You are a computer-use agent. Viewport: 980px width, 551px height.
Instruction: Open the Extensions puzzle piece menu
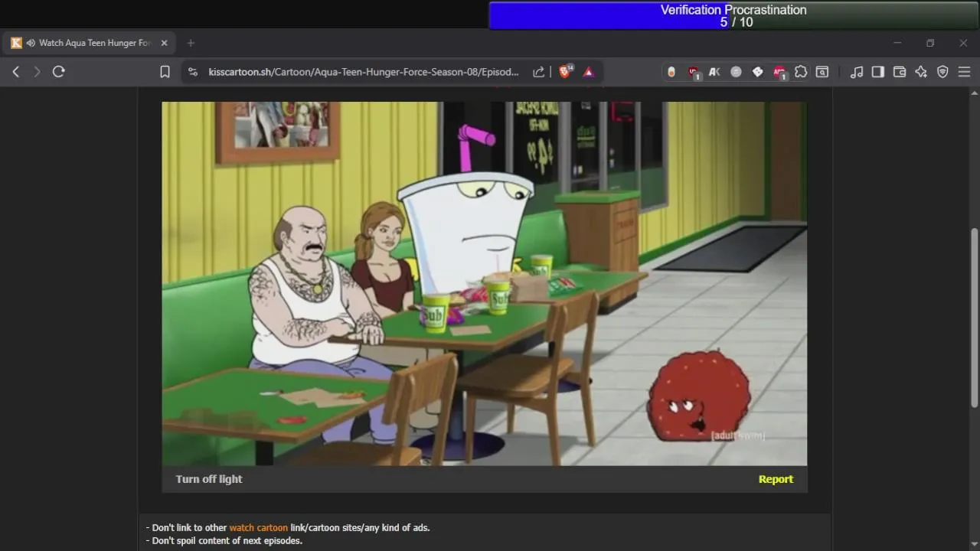point(801,72)
